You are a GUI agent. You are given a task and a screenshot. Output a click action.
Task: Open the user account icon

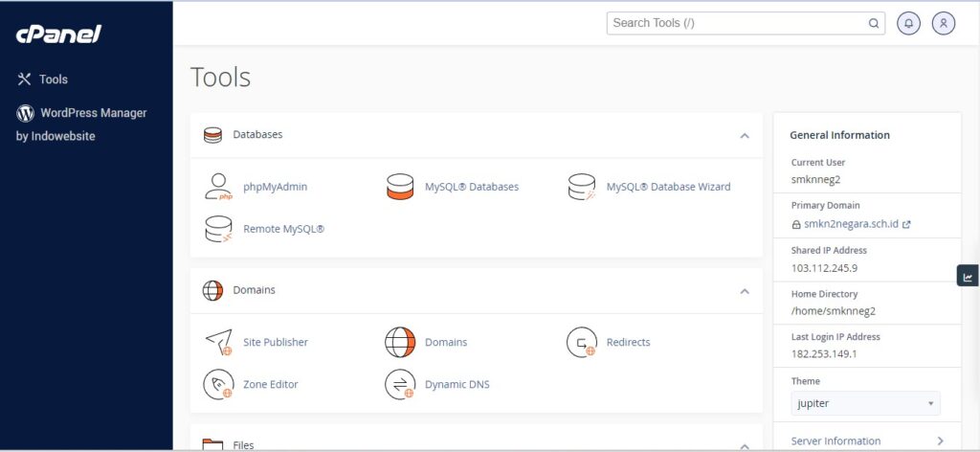pos(943,23)
